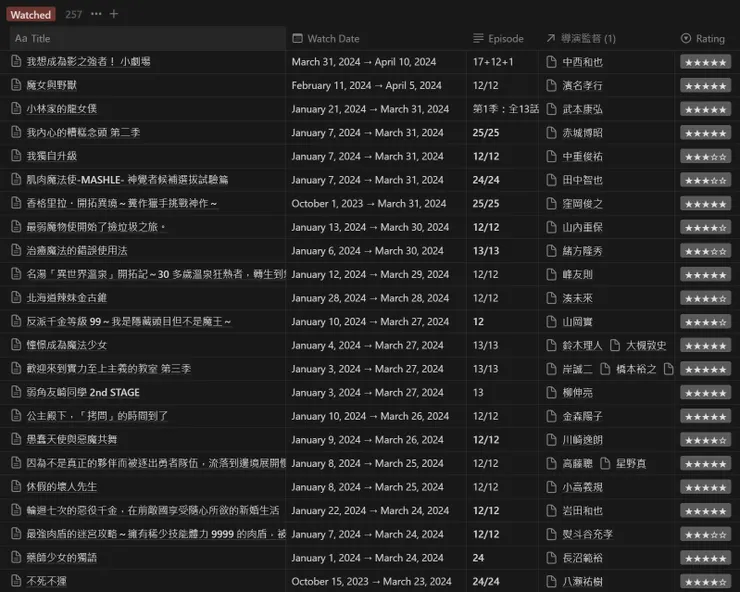The image size is (740, 592).
Task: Click page icon of 弱角友崎同學 2nd STAGE row
Action: coord(17,392)
